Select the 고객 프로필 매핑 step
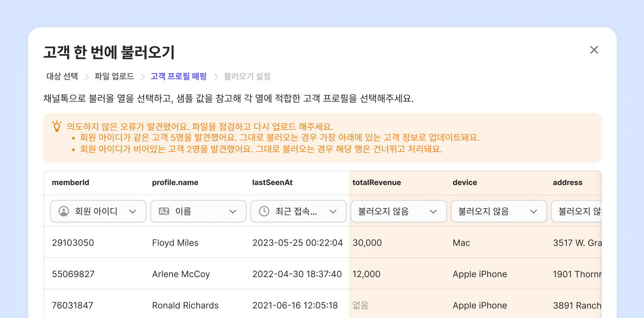Image resolution: width=644 pixels, height=318 pixels. click(179, 76)
